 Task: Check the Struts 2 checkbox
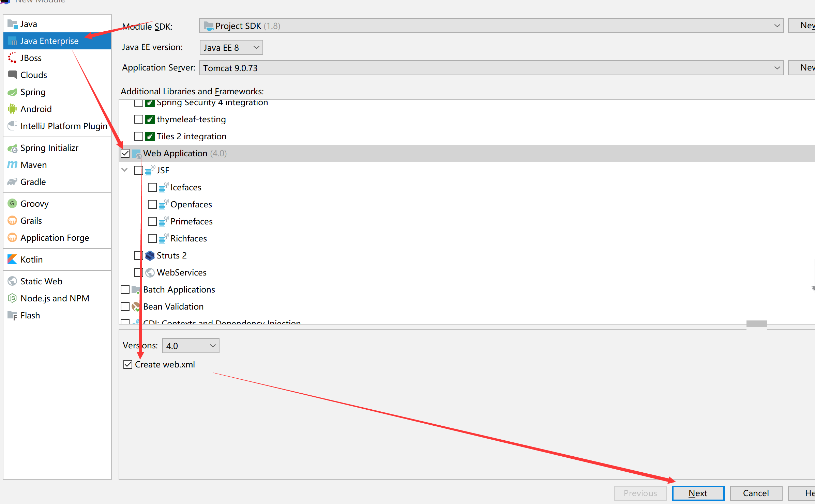(x=139, y=255)
